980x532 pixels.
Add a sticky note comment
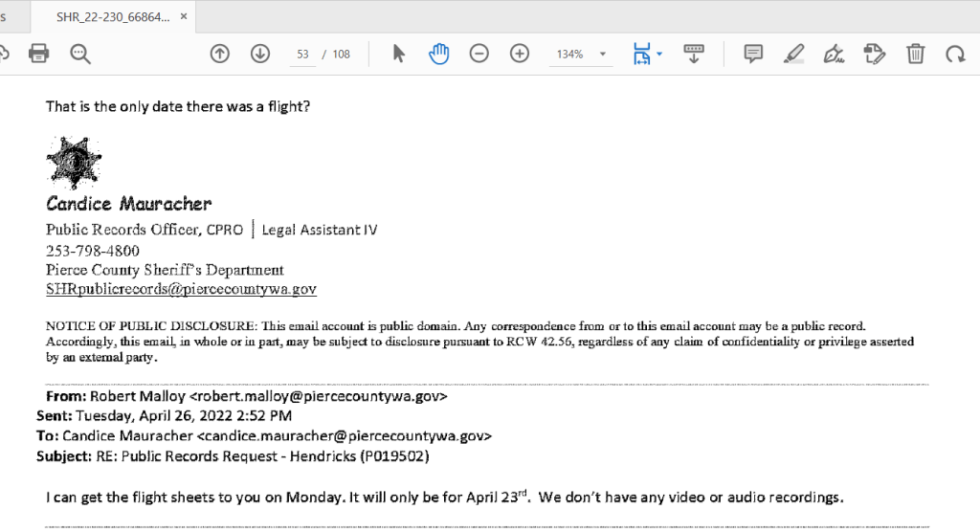(x=754, y=54)
